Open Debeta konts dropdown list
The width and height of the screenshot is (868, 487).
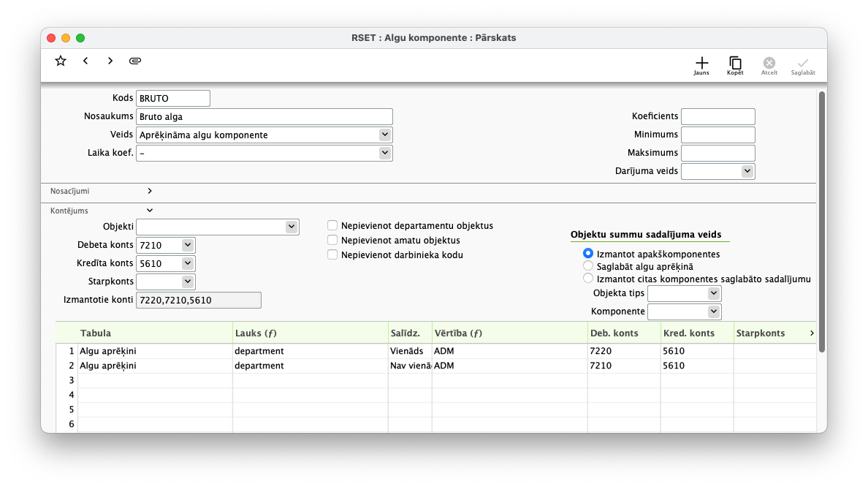click(x=188, y=245)
